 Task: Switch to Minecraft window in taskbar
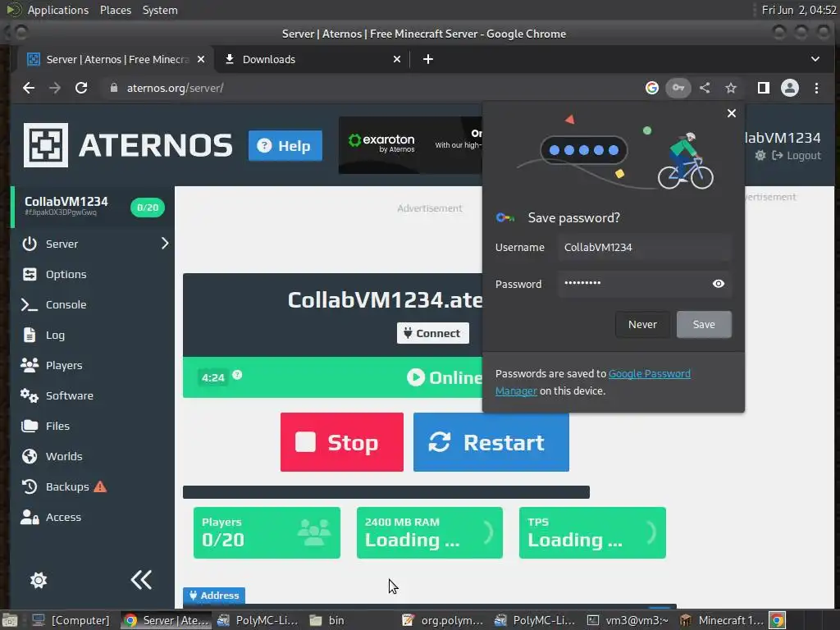tap(722, 620)
